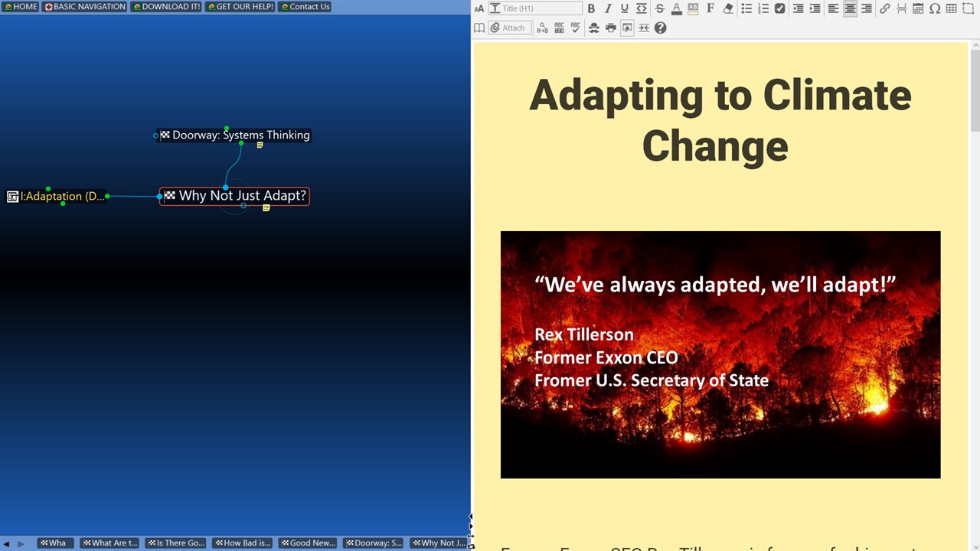Viewport: 980px width, 551px height.
Task: Align text right
Action: click(867, 8)
